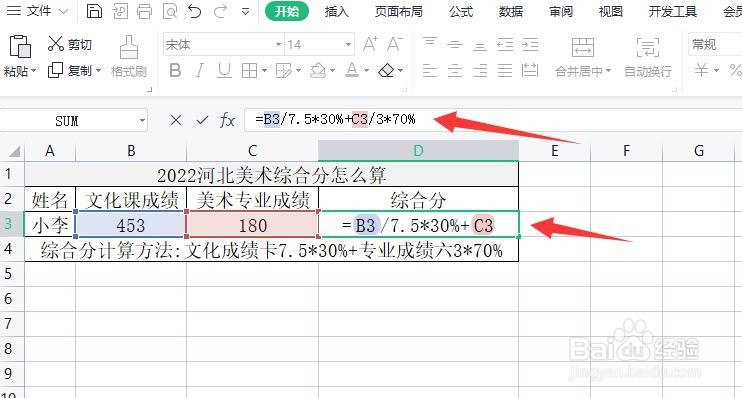
Task: Click the distributed alignment icon
Action: 530,71
